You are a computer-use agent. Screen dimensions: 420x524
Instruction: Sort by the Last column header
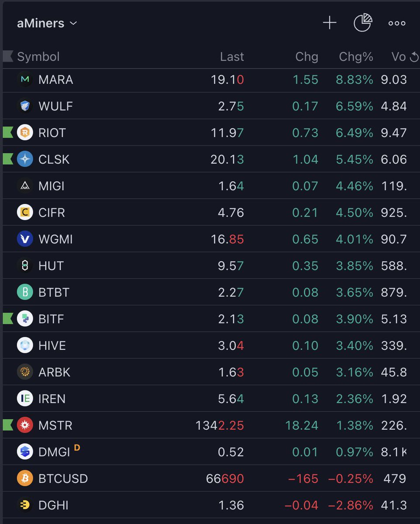pos(232,57)
